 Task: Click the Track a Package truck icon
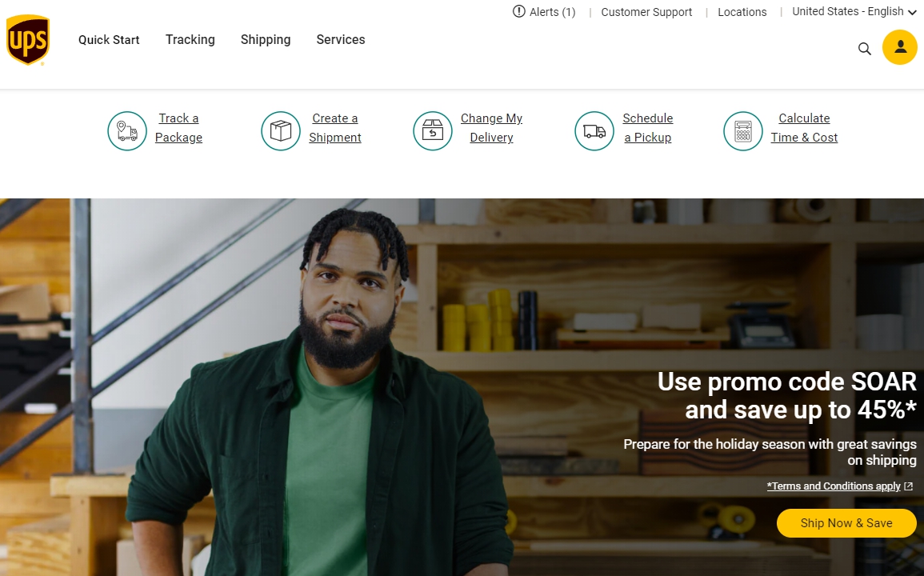click(127, 131)
